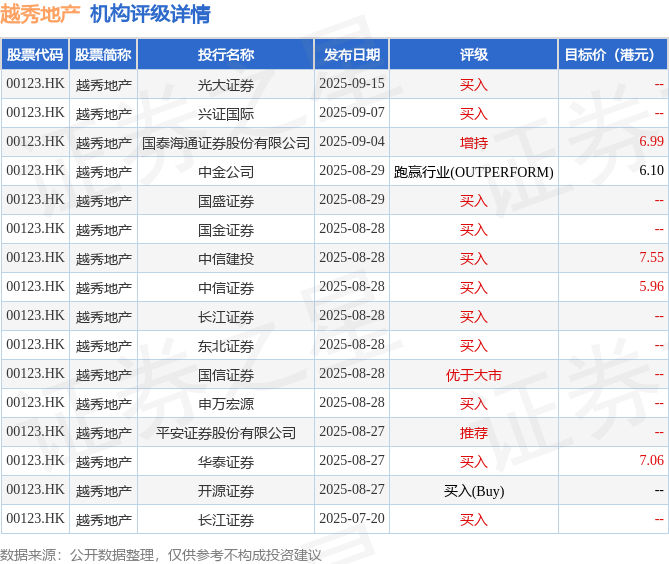Viewport: 669px width, 564px height.
Task: Select the 中信证券 cell
Action: click(226, 288)
